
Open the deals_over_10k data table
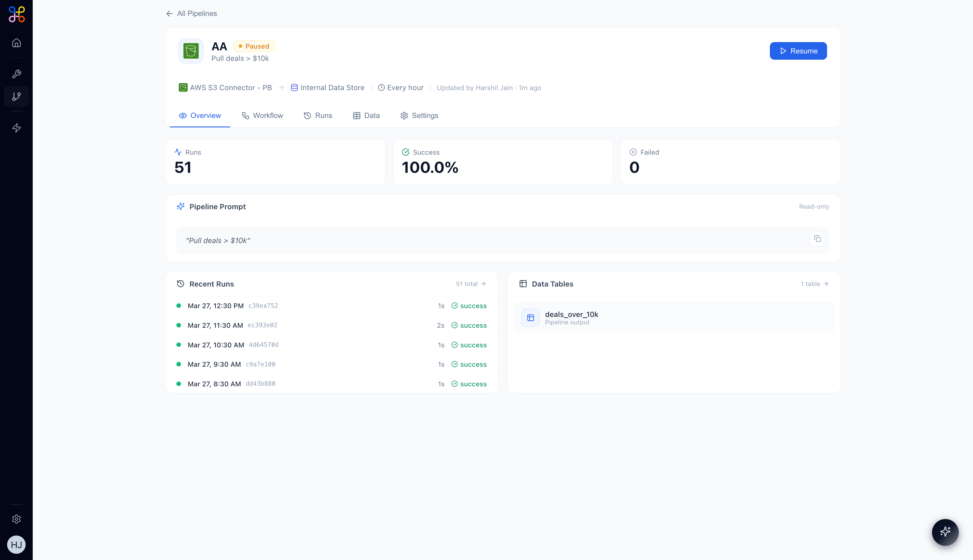(x=674, y=318)
